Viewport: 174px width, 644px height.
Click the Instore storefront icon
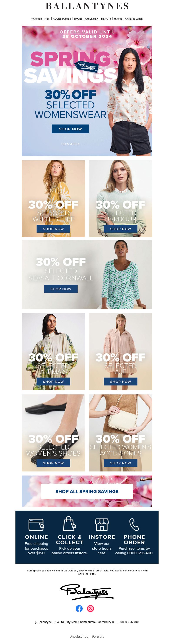(x=102, y=524)
